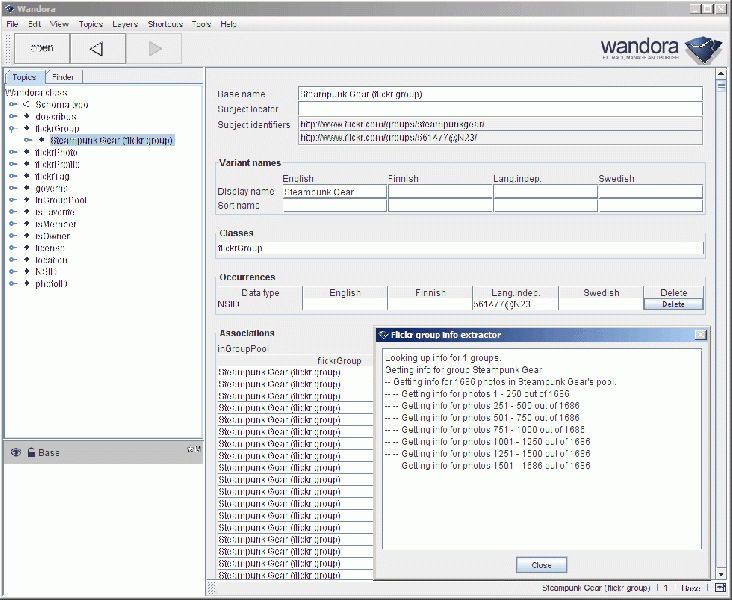Delete the NSID occurrence
This screenshot has width=732, height=600.
point(673,304)
